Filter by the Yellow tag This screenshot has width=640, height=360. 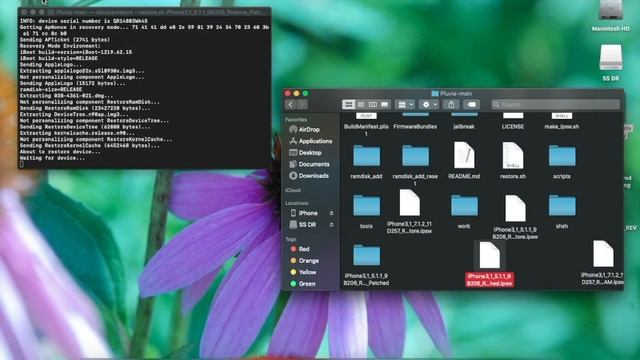303,272
